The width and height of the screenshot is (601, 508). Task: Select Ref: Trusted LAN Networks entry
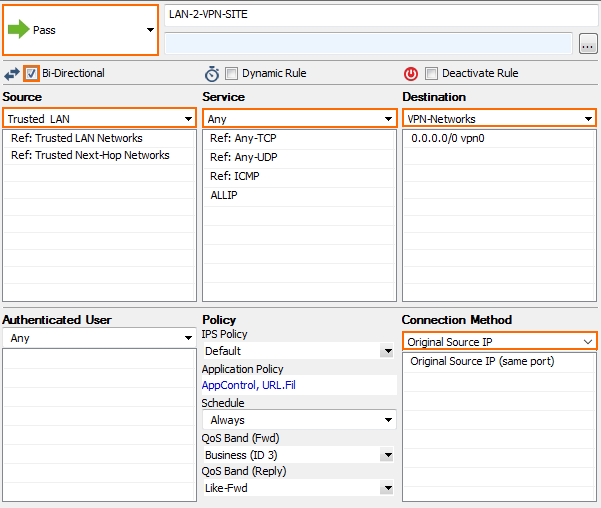77,138
